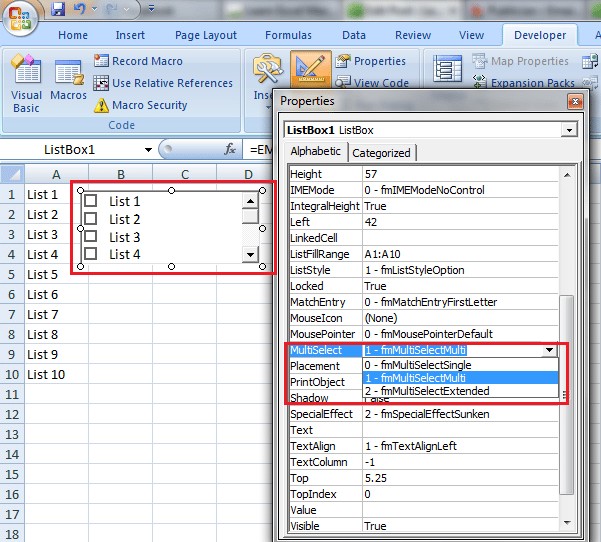Select the ListStyle property row

424,270
